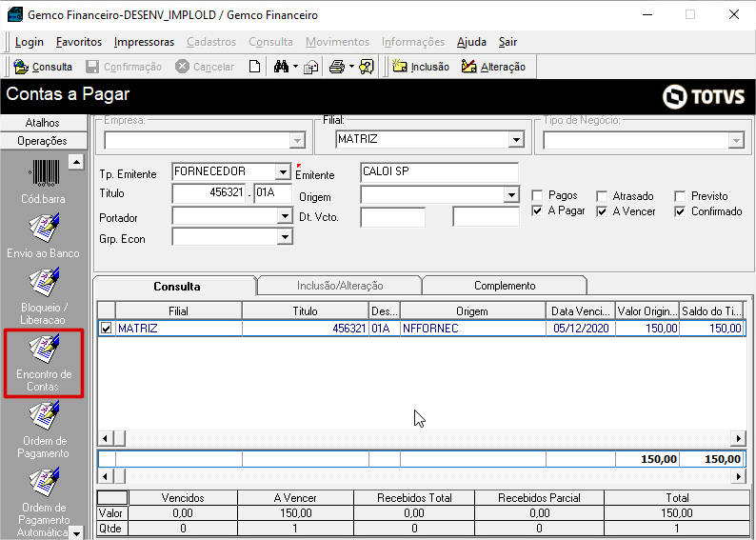Click the second Dt. Vcto. date field
756x540 pixels.
[x=486, y=217]
